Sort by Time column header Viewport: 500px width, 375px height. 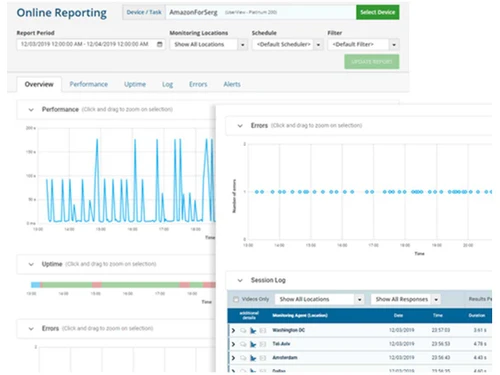[x=438, y=315]
